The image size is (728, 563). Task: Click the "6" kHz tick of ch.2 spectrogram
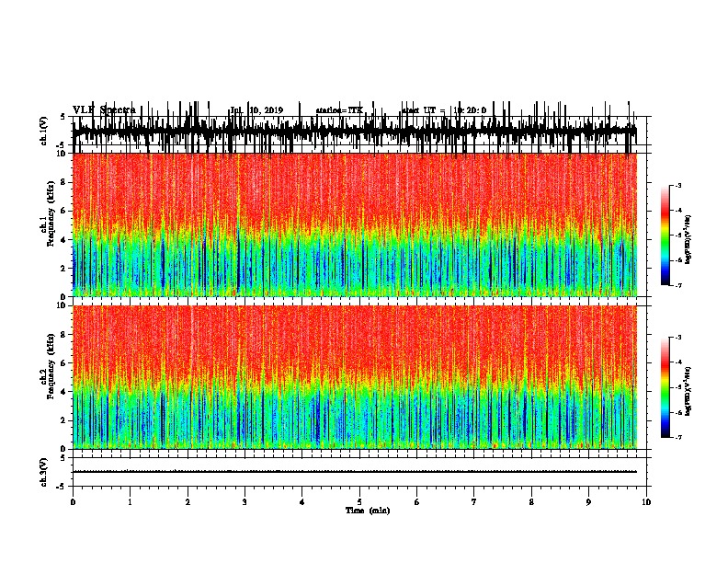click(x=63, y=362)
